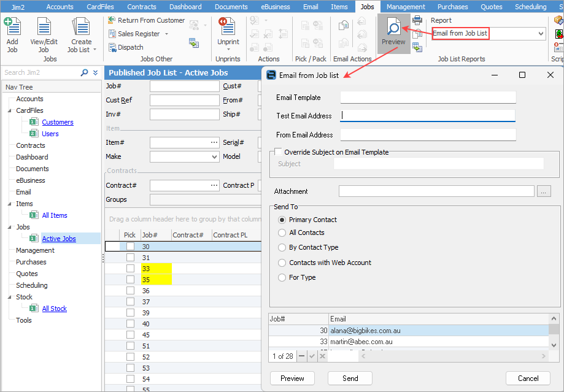Tick the Pick checkbox for job 33

130,269
